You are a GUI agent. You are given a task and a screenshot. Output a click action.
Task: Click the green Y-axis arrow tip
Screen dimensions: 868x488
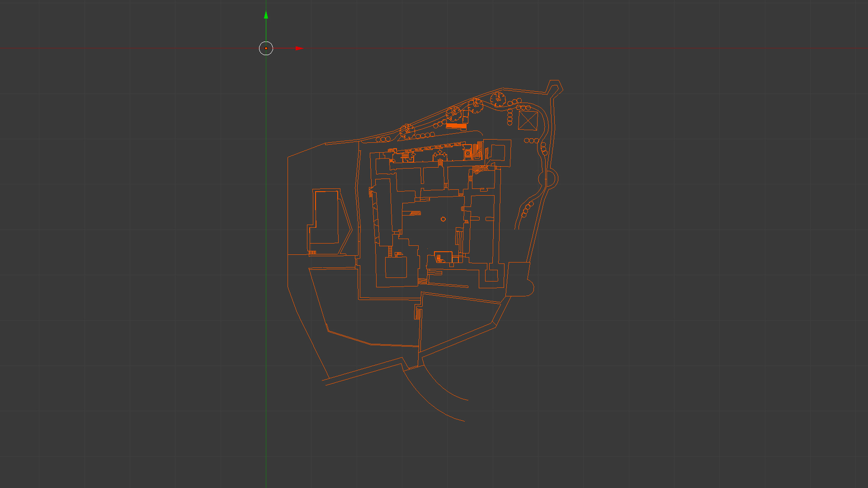pos(266,15)
